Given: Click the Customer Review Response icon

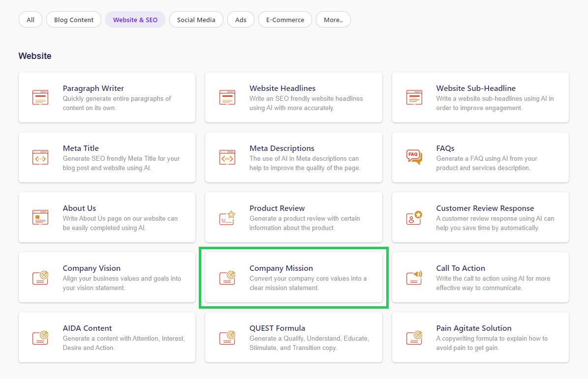Looking at the screenshot, I should pos(414,217).
